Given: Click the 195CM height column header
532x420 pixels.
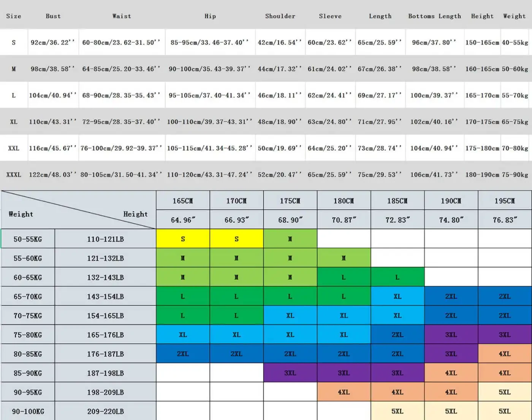Looking at the screenshot, I should [x=505, y=200].
